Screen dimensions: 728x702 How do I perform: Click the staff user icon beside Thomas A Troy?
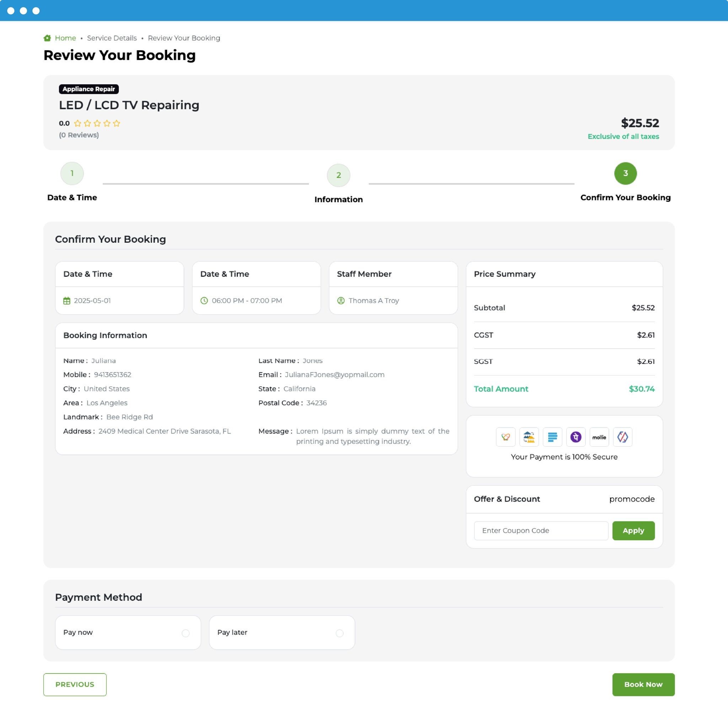point(341,300)
